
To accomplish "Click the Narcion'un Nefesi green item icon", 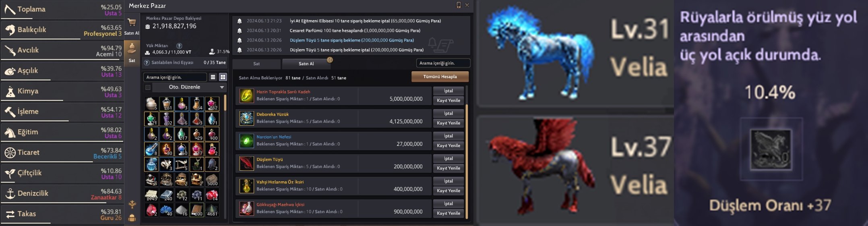I will (246, 141).
